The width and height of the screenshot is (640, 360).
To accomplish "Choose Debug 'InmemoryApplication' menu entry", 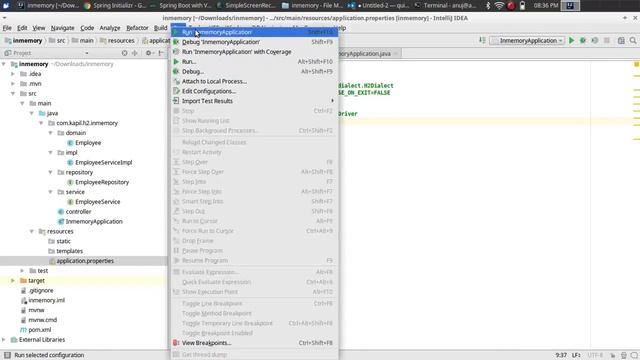I will [254, 42].
